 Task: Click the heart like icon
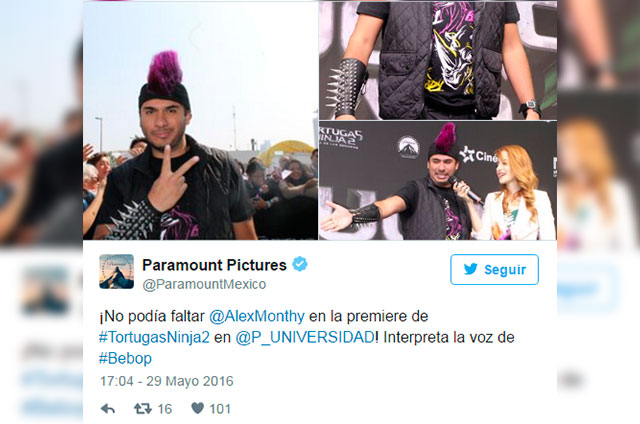click(x=198, y=408)
